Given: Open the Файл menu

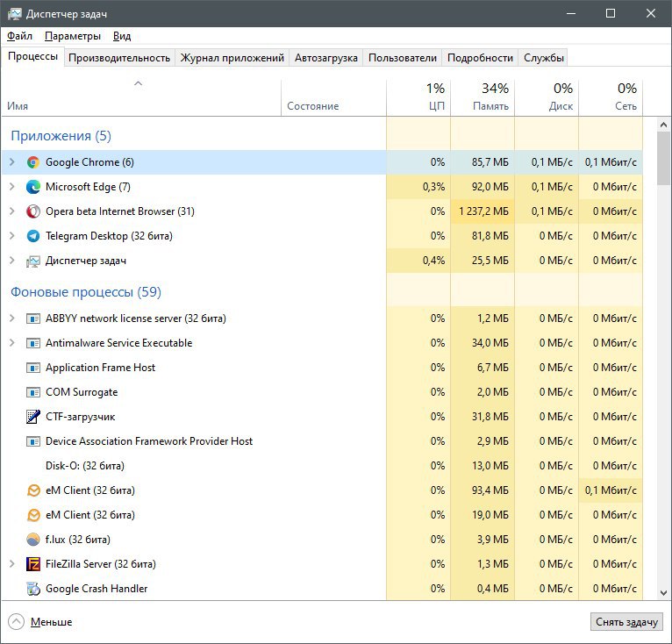Looking at the screenshot, I should (x=19, y=36).
